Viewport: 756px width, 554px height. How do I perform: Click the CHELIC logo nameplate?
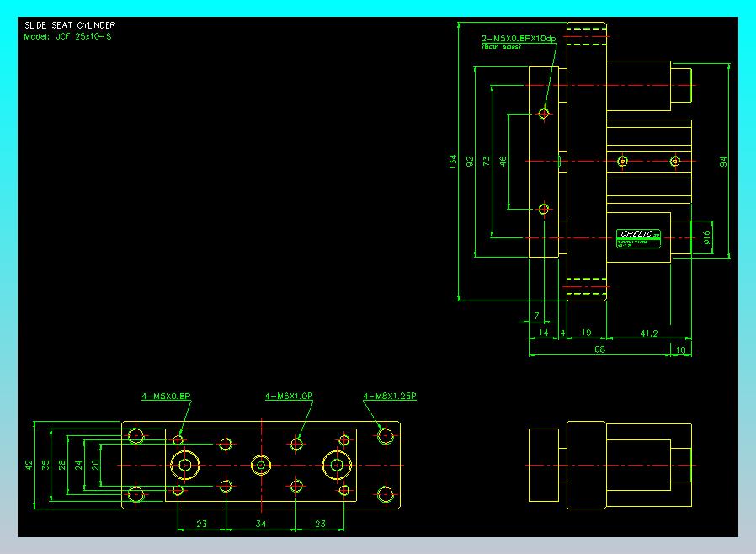639,235
